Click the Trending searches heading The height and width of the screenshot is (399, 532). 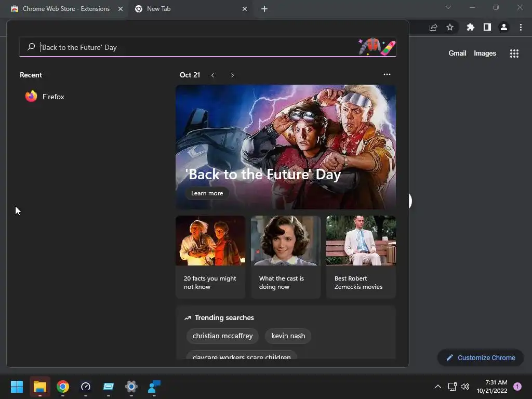pos(224,317)
